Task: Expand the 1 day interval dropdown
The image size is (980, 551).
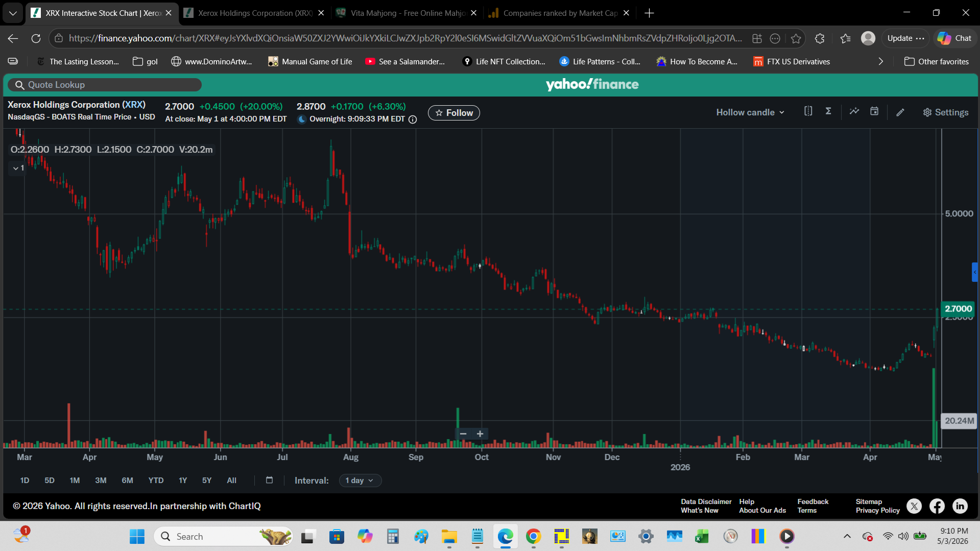Action: 360,481
